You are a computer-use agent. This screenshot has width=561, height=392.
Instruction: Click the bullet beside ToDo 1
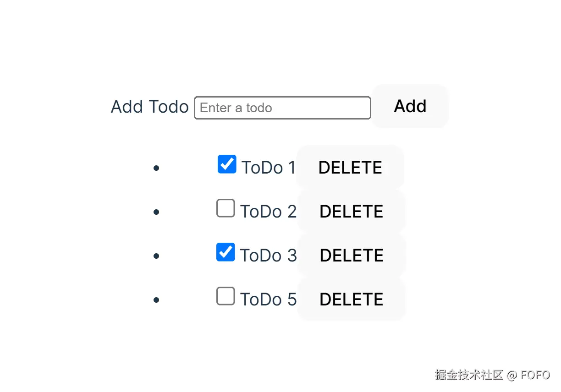[x=156, y=168]
